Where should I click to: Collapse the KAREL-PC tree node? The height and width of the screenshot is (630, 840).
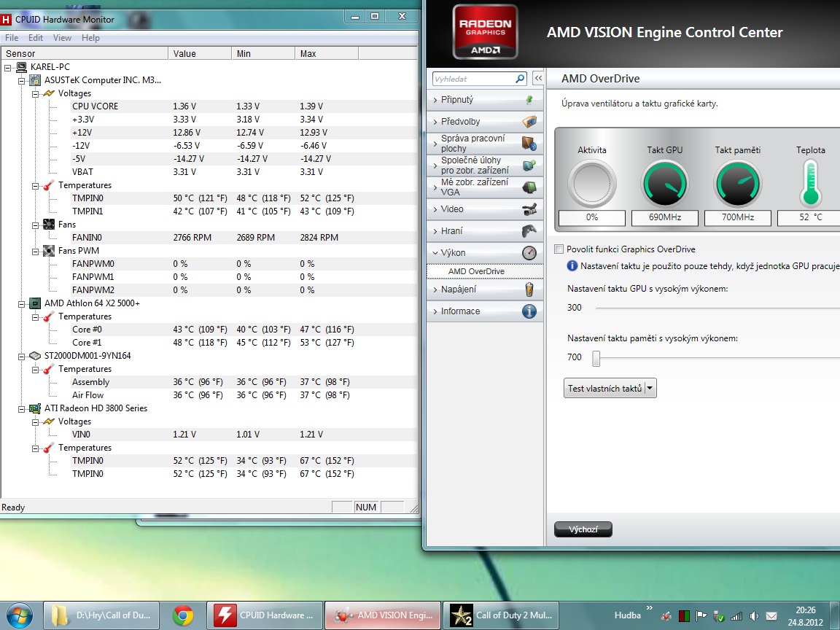click(x=8, y=68)
